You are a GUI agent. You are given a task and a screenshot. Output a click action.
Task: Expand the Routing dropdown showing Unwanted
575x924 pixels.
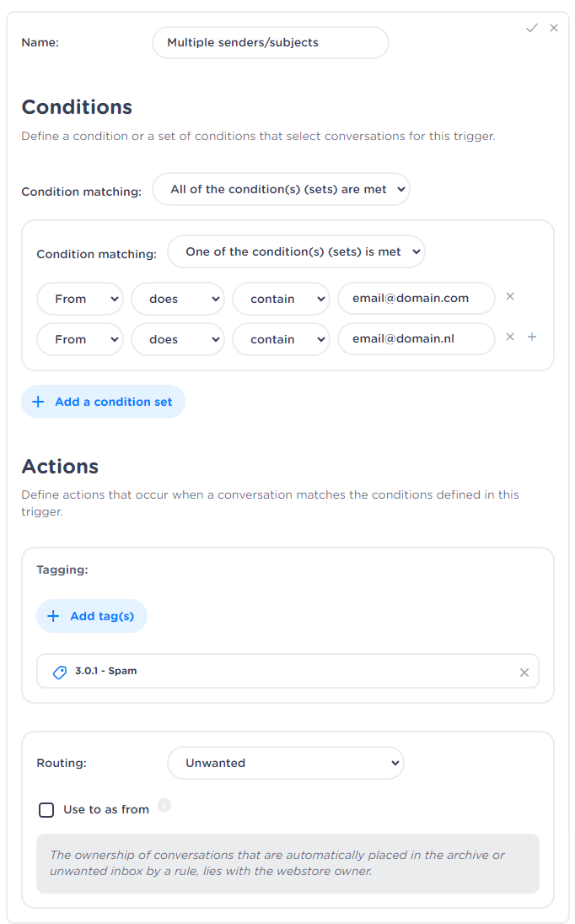click(286, 763)
